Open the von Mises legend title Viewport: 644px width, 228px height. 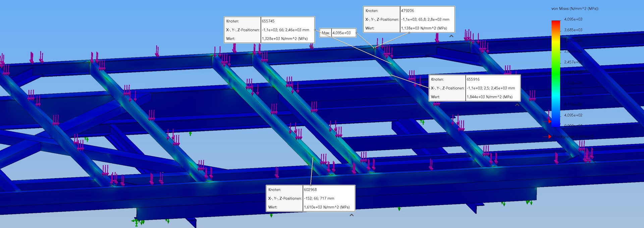point(575,9)
